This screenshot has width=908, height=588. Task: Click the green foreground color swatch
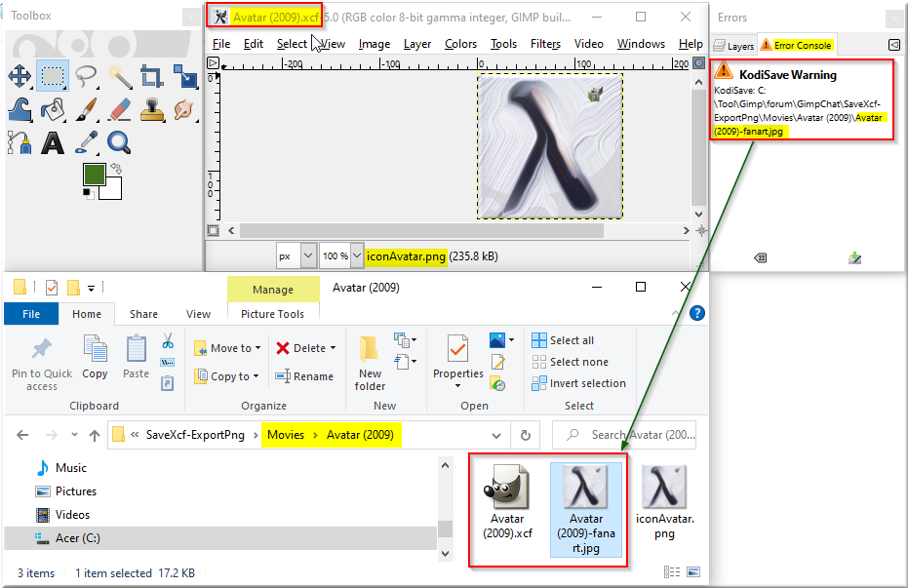[x=95, y=175]
